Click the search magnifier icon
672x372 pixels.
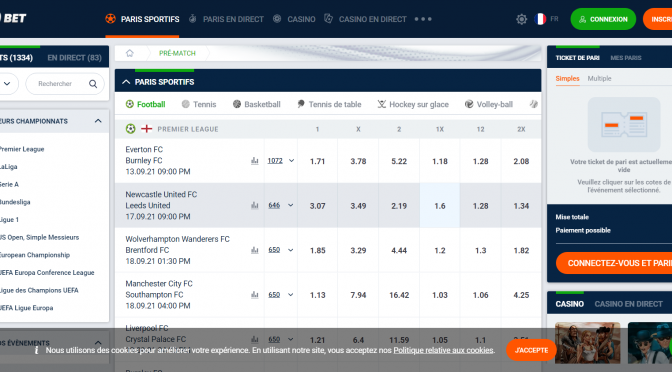[93, 84]
